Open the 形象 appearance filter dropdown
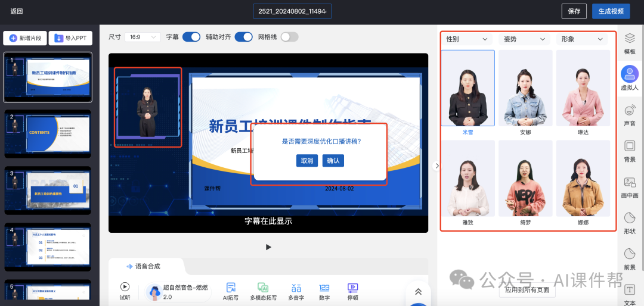Image resolution: width=644 pixels, height=306 pixels. pyautogui.click(x=581, y=39)
